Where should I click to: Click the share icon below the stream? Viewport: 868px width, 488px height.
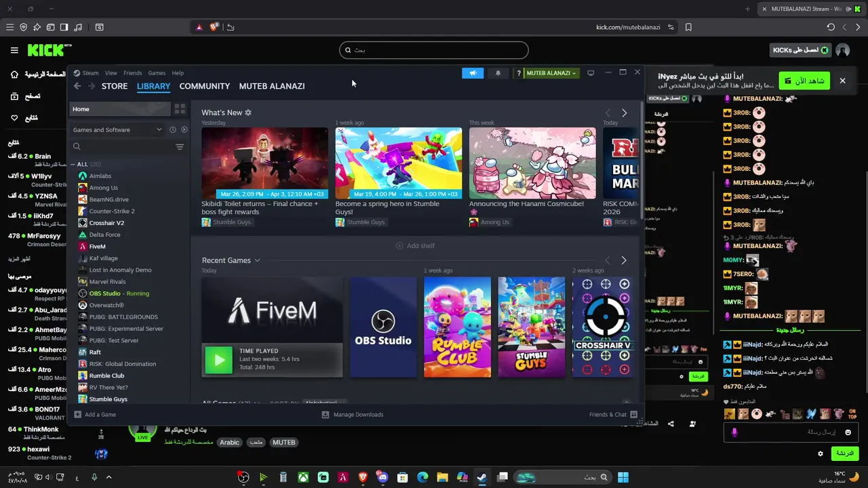coord(671,424)
